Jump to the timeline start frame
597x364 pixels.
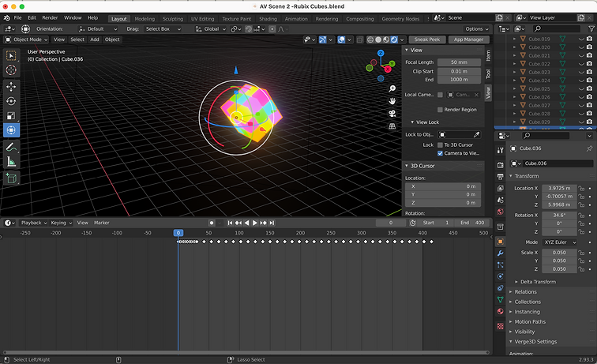point(230,223)
